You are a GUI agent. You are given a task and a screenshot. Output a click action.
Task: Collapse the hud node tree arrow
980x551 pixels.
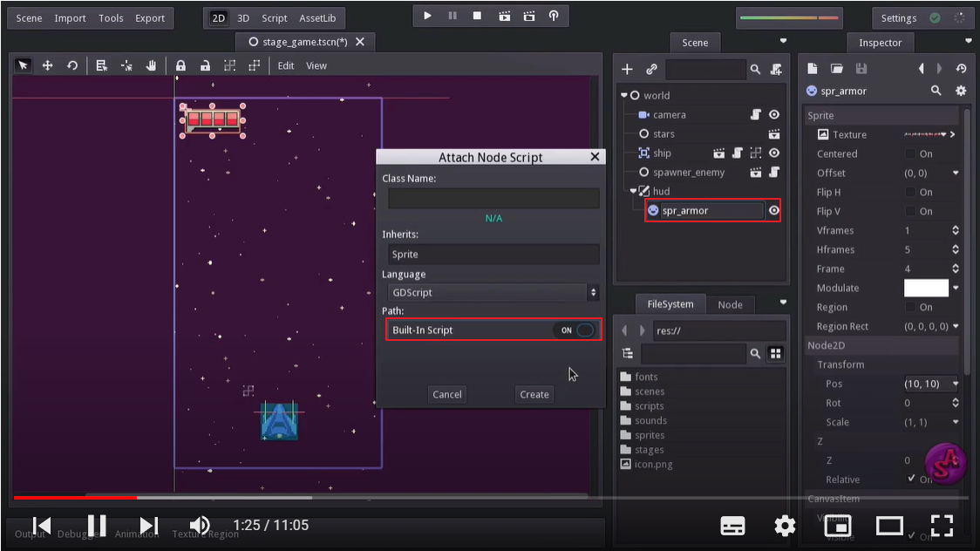coord(632,191)
